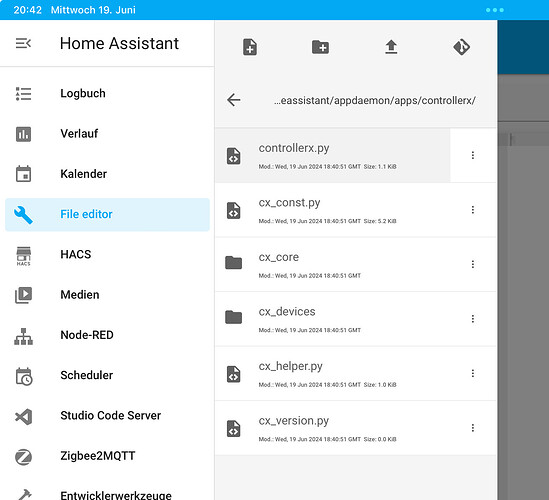Viewport: 549px width, 500px height.
Task: Click the HACS store icon
Action: click(x=23, y=256)
